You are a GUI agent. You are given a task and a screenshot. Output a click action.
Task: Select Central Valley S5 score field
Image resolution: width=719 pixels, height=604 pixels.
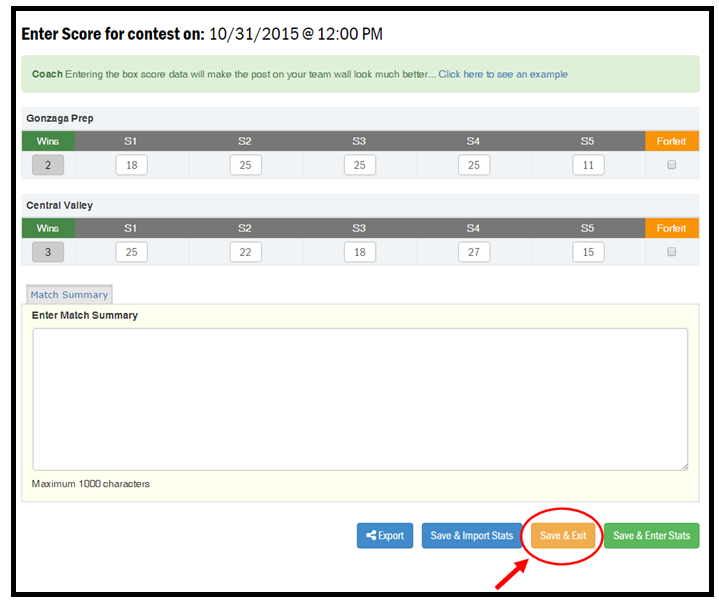point(588,252)
